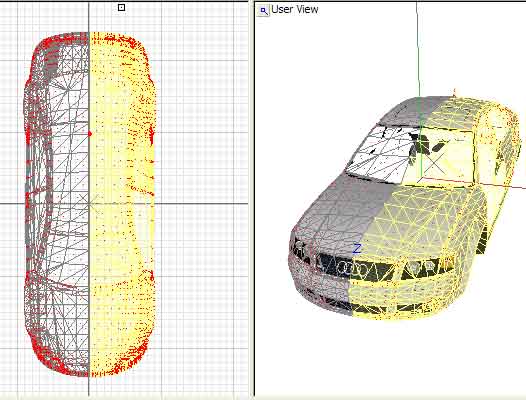Select the red vertex dot on the centerline
The width and height of the screenshot is (526, 400).
click(x=90, y=134)
